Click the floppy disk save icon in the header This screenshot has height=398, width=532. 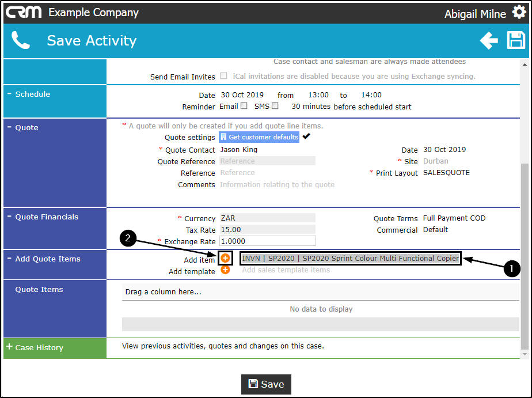click(516, 40)
